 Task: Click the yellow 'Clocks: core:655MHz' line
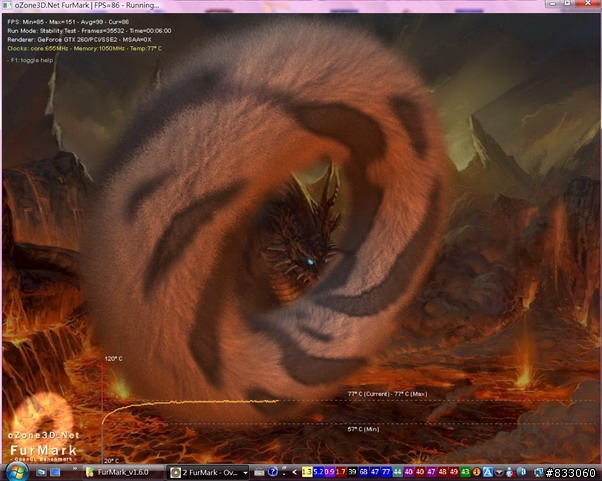click(x=84, y=48)
